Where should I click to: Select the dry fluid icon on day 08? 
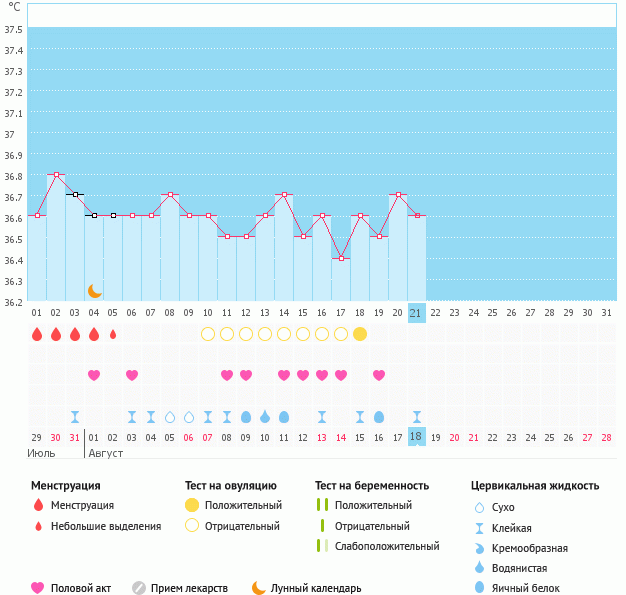[x=170, y=416]
